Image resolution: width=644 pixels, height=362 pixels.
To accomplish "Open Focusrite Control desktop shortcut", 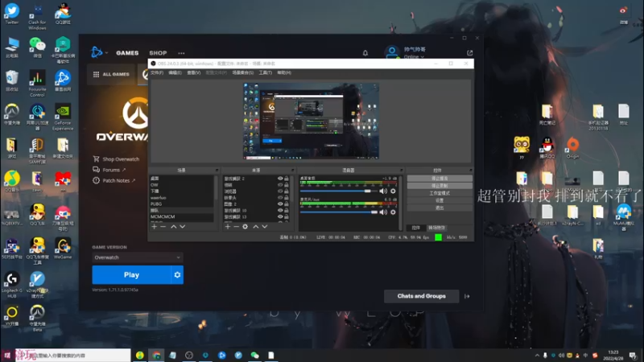I will 37,84.
